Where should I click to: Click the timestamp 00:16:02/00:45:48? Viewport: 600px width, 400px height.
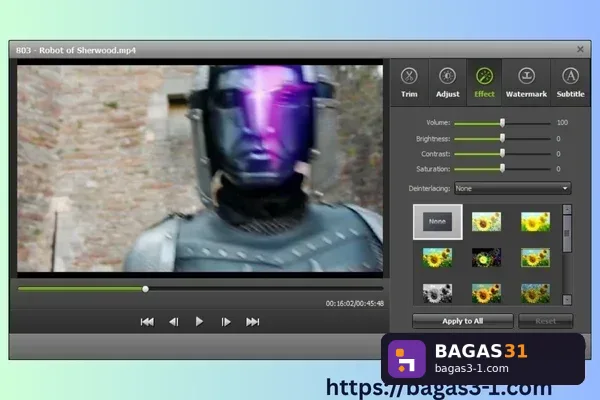[x=355, y=304]
